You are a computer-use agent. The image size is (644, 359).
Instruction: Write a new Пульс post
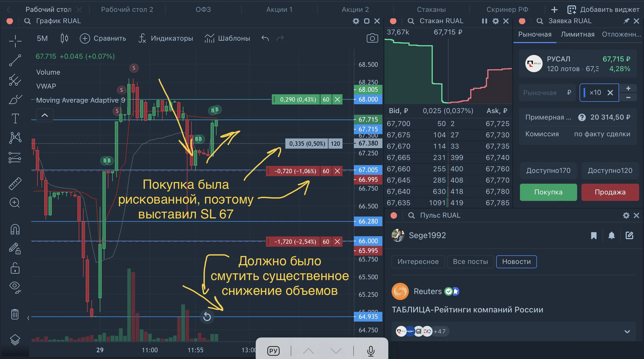tap(629, 236)
